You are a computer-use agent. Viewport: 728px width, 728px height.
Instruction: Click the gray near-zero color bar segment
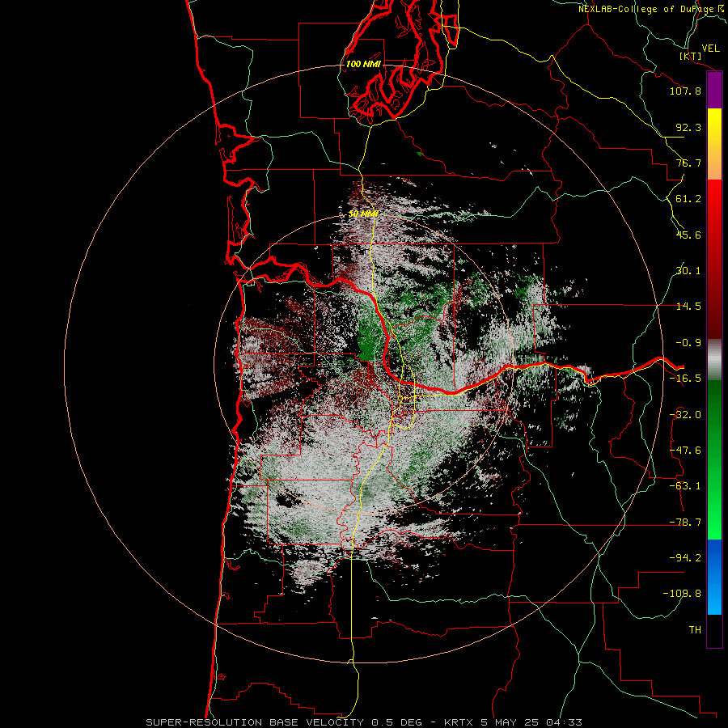click(714, 360)
